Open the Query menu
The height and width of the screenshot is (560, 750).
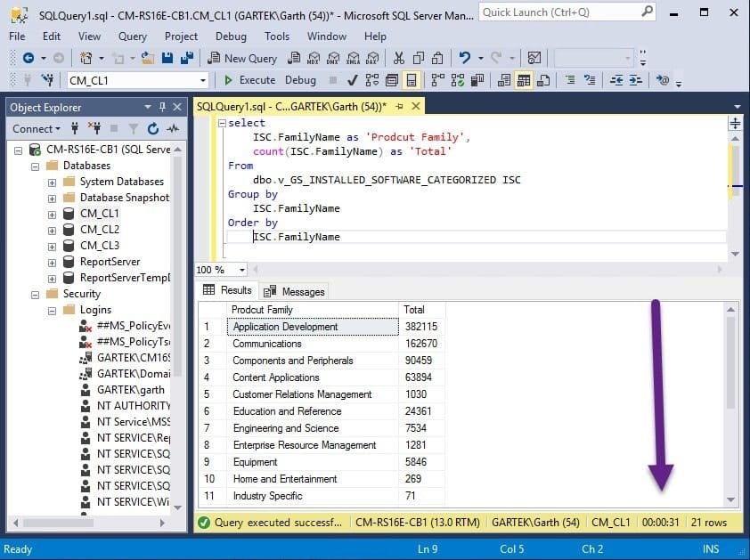coord(133,37)
